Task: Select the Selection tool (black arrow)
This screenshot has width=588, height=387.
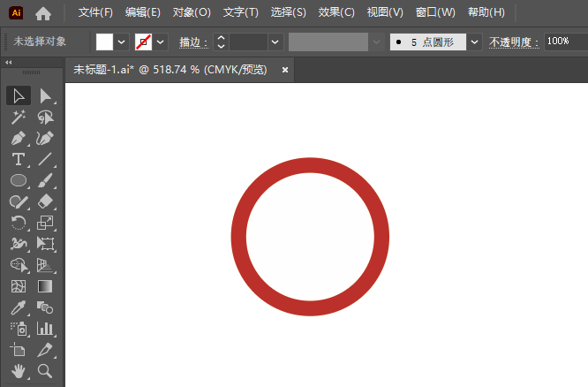Action: tap(19, 95)
